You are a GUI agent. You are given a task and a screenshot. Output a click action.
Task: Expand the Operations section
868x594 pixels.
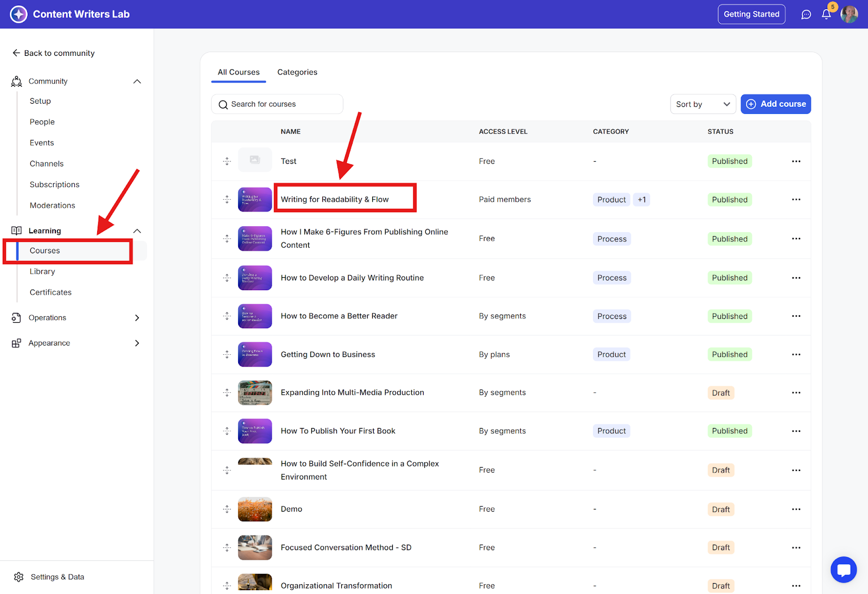point(137,318)
